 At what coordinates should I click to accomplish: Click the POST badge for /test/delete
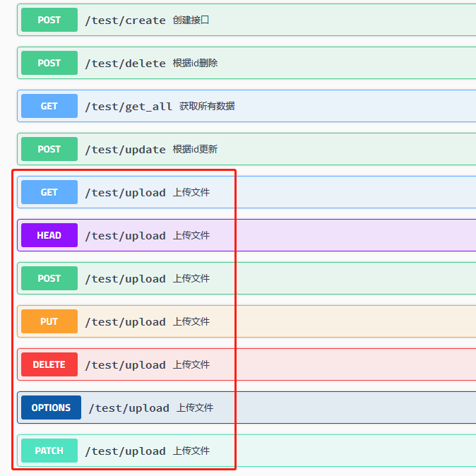click(x=49, y=63)
